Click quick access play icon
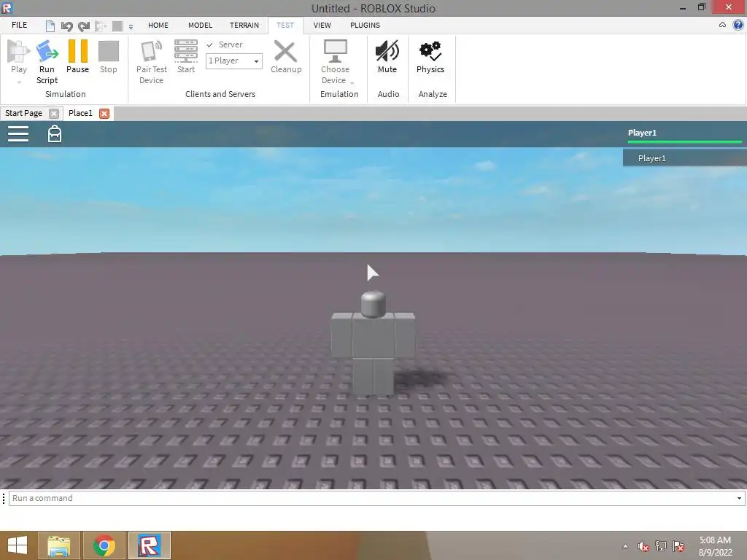747x560 pixels. [x=101, y=26]
